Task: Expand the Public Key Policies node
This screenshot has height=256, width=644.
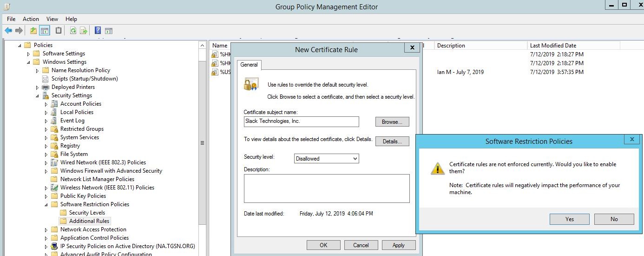Action: coord(46,196)
